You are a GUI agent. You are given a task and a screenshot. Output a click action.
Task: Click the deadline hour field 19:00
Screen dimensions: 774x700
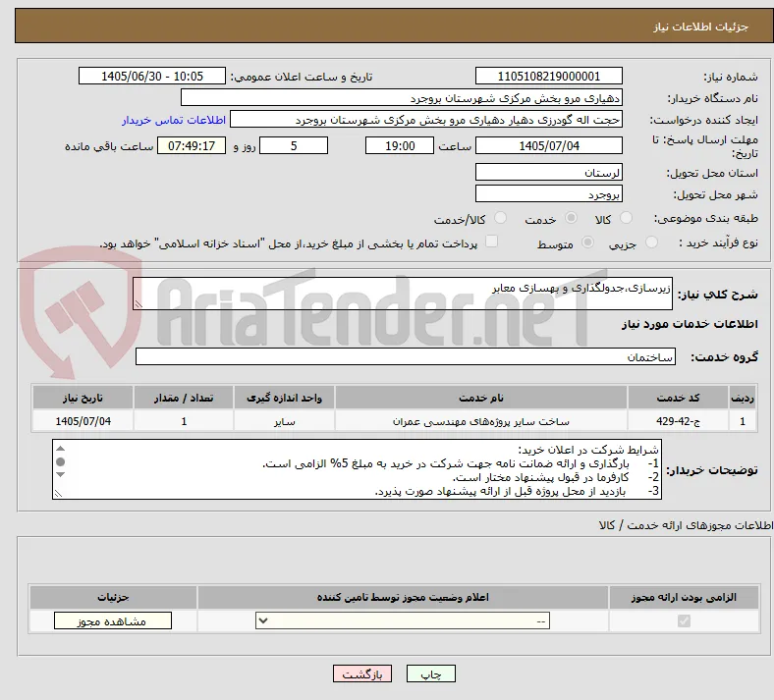pos(400,145)
